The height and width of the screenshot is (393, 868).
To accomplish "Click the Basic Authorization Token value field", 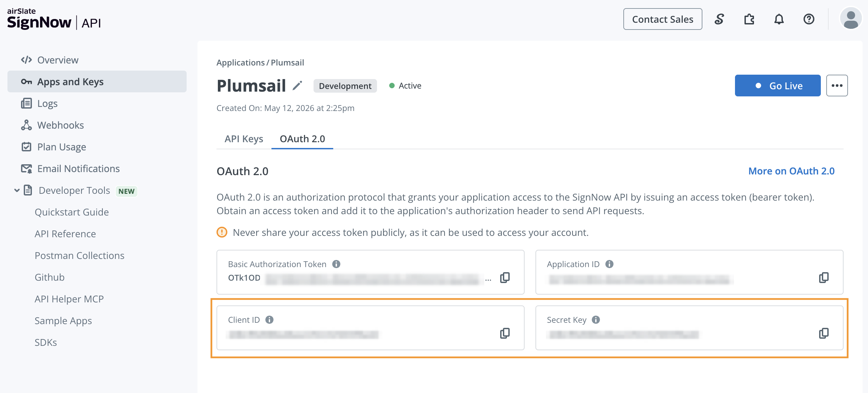I will coord(360,278).
